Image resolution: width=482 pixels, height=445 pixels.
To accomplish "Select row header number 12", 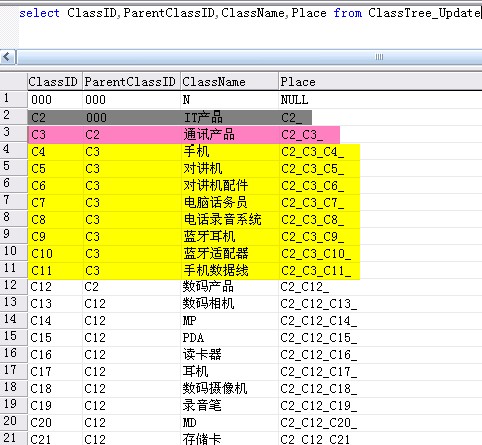I will point(13,286).
